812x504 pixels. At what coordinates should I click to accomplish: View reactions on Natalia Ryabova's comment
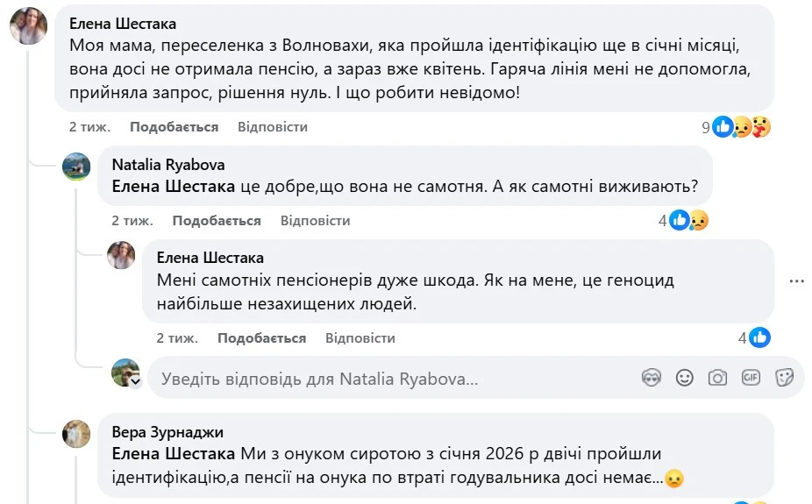click(689, 221)
